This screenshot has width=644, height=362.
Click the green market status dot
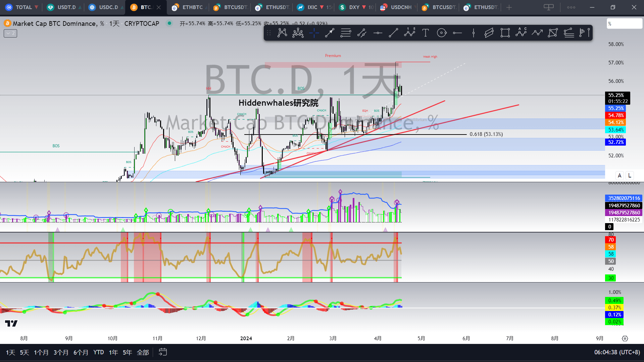[169, 23]
